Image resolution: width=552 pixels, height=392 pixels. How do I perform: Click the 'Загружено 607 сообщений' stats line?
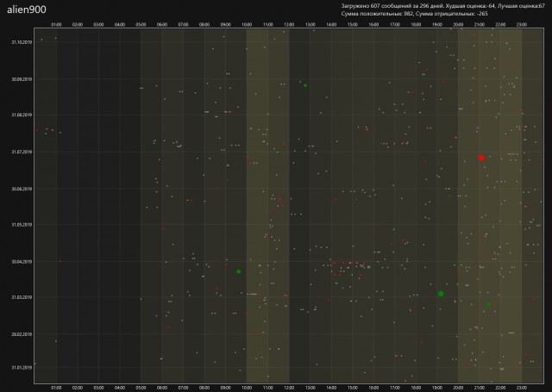coord(442,6)
